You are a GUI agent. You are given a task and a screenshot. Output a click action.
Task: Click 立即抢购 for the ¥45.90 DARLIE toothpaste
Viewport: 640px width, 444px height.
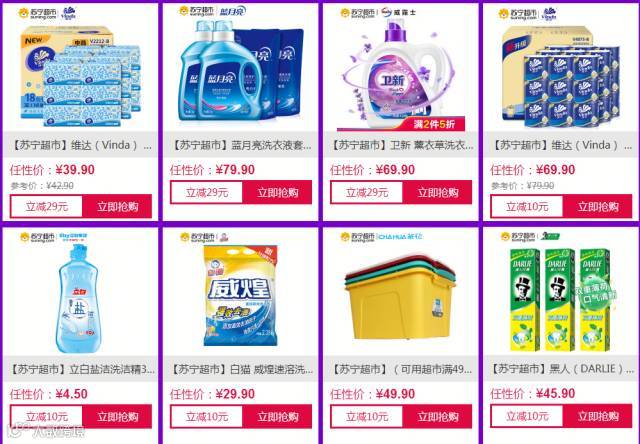598,416
